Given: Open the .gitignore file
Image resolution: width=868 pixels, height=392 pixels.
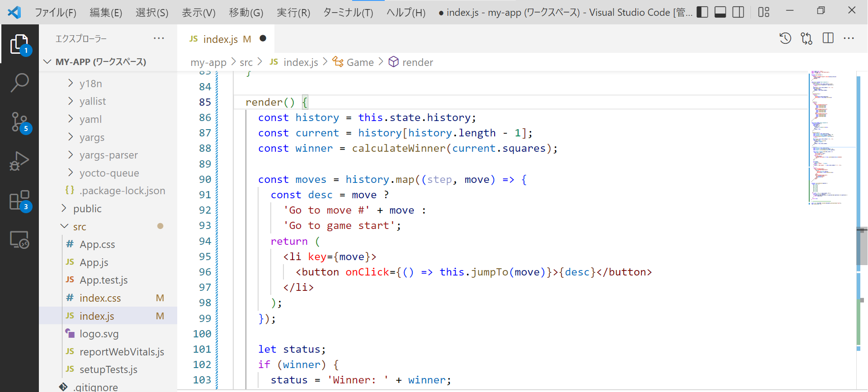Looking at the screenshot, I should (108, 387).
